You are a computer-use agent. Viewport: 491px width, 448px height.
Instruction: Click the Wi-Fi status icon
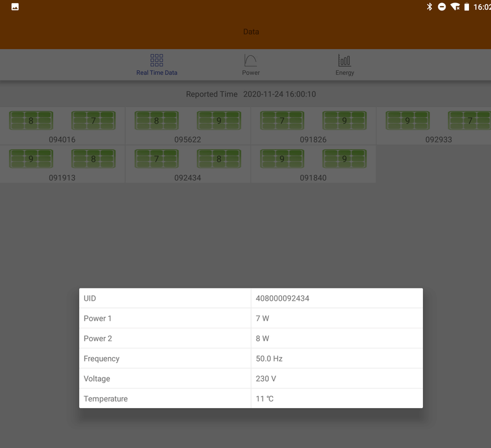click(x=455, y=7)
